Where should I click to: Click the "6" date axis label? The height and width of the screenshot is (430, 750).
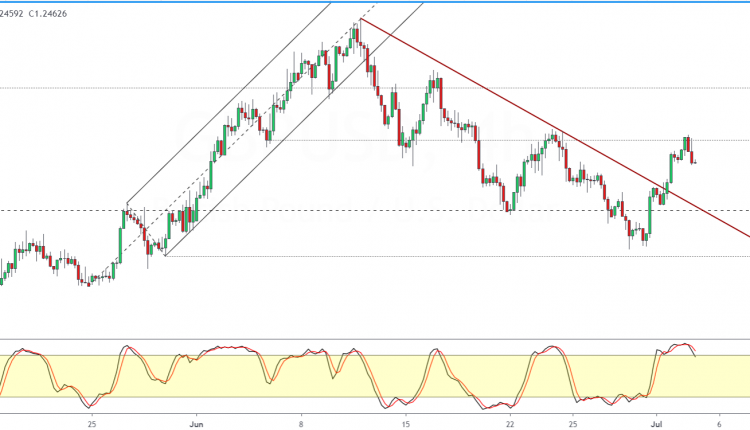coord(719,424)
